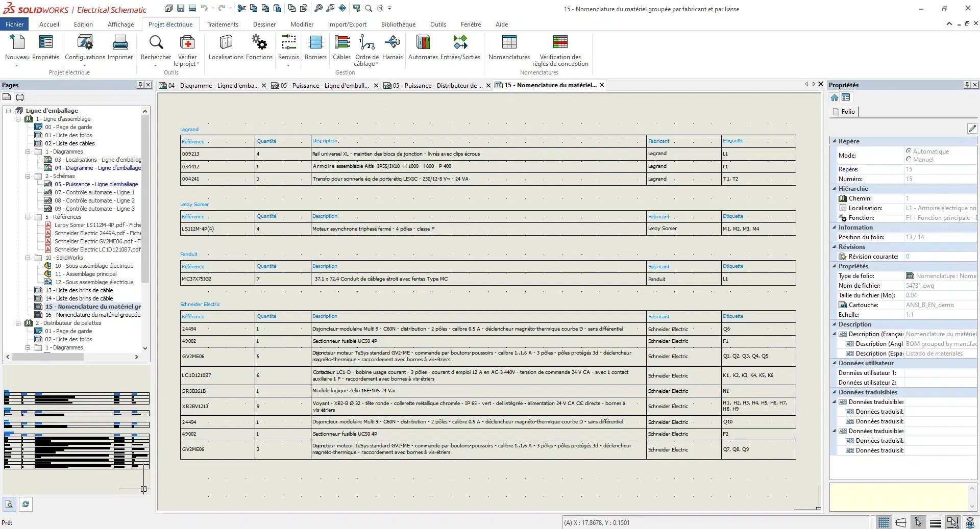Click the pan arrows icon in the title toolbar
Screen dimensions: 980x529
(342, 8)
